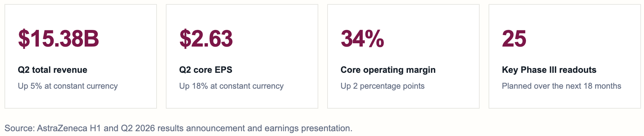Click the $15.38B revenue figure
644x136 pixels.
pos(58,39)
